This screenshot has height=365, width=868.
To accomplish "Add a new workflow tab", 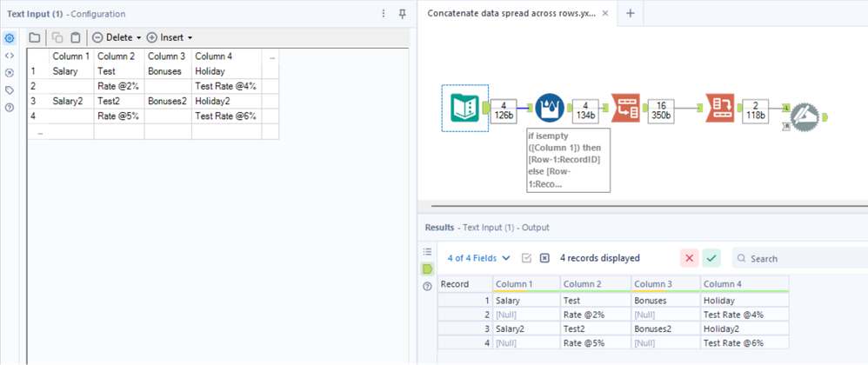I will pyautogui.click(x=630, y=14).
